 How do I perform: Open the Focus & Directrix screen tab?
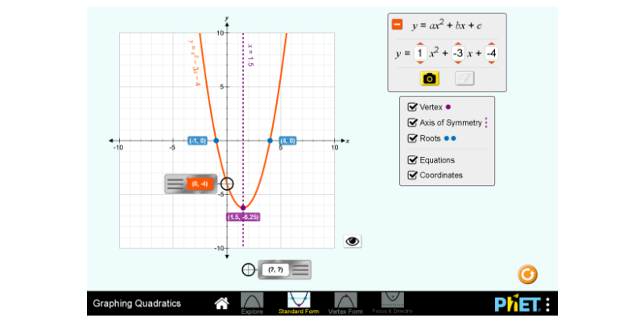click(392, 303)
